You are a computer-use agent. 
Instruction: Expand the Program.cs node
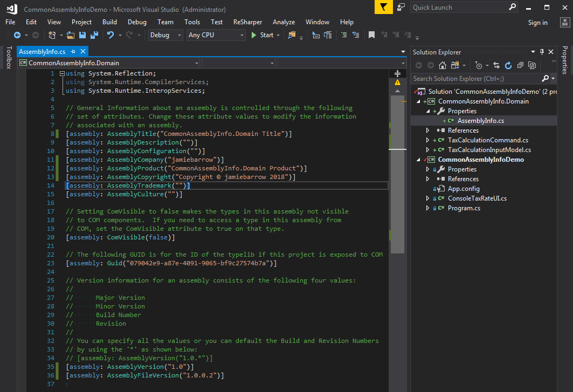(x=427, y=208)
